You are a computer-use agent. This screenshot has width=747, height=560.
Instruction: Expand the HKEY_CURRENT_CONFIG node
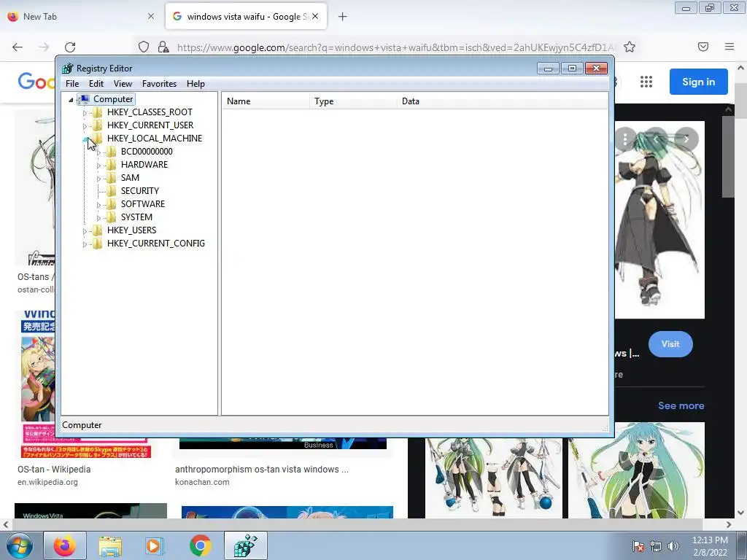85,244
